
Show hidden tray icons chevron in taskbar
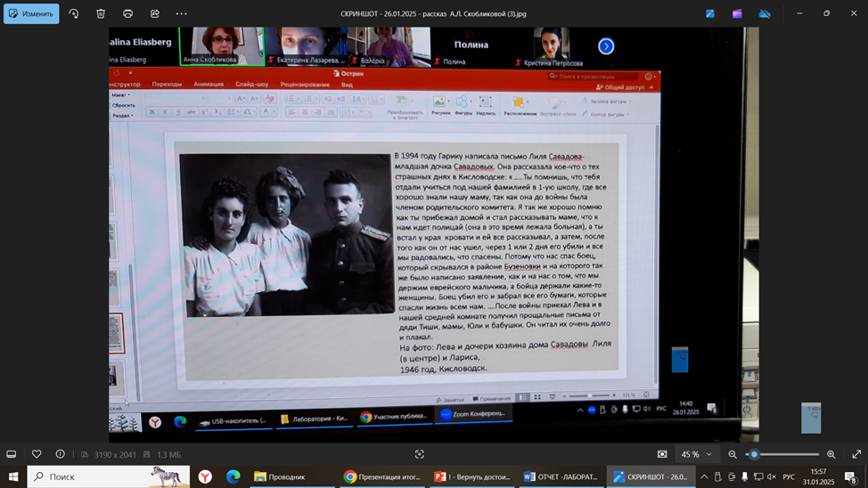pos(704,476)
